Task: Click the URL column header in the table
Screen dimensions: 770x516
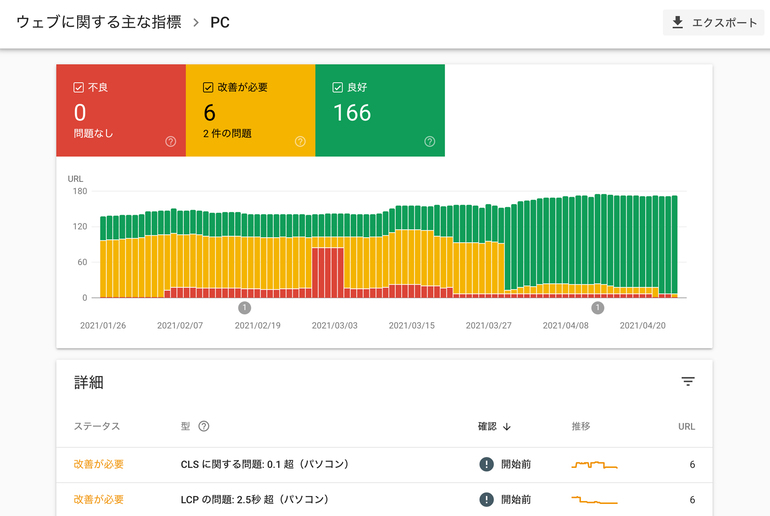Action: pos(687,427)
